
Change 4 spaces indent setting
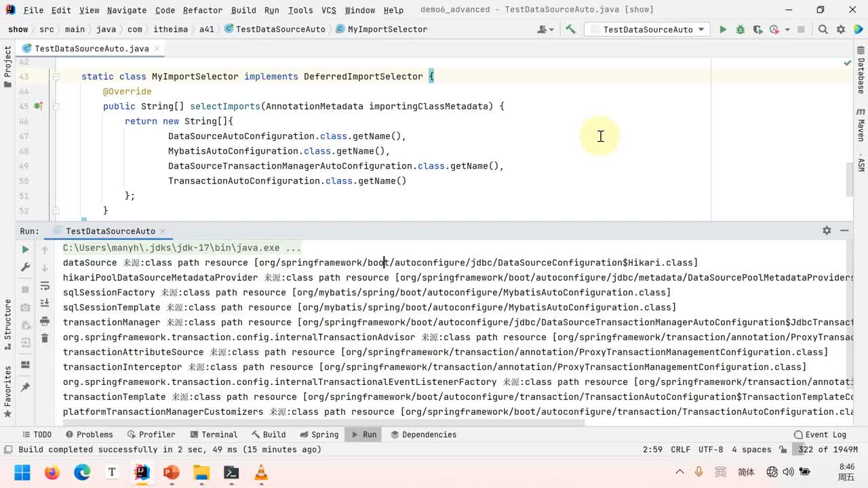coord(751,449)
